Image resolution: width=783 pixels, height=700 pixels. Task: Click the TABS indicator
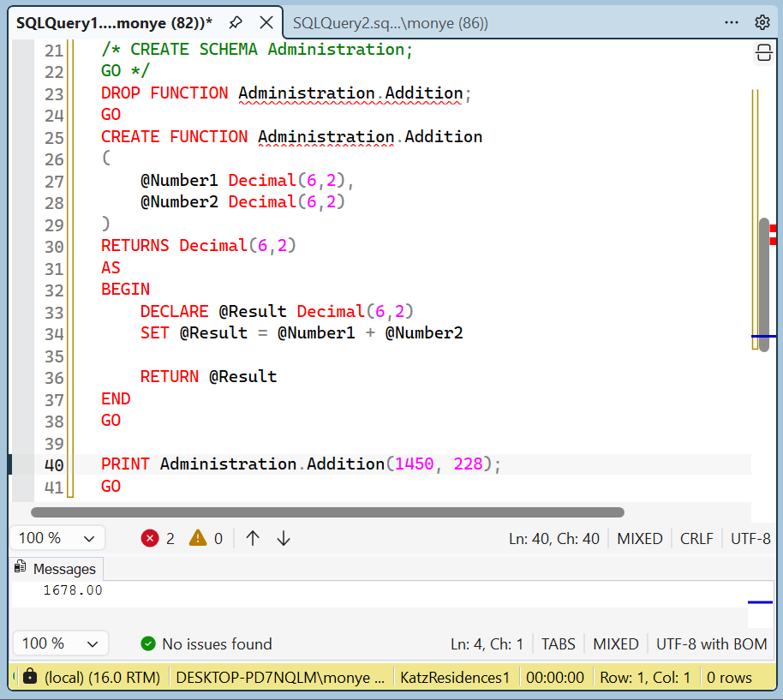559,644
